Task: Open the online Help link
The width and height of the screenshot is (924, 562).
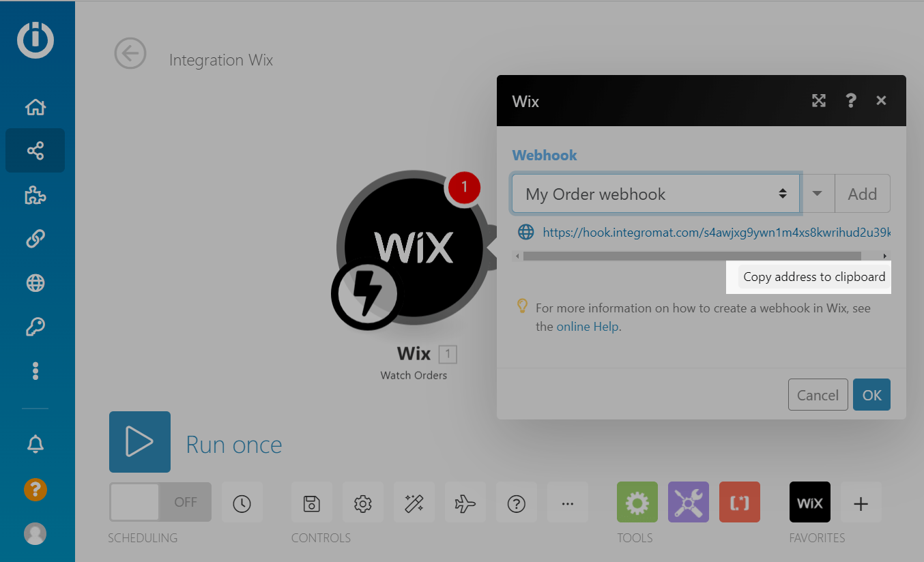Action: (x=587, y=327)
